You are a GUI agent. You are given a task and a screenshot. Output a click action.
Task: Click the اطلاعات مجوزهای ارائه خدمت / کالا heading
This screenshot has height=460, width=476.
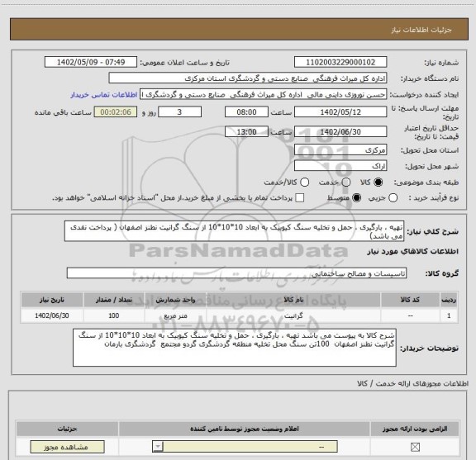[x=412, y=384]
